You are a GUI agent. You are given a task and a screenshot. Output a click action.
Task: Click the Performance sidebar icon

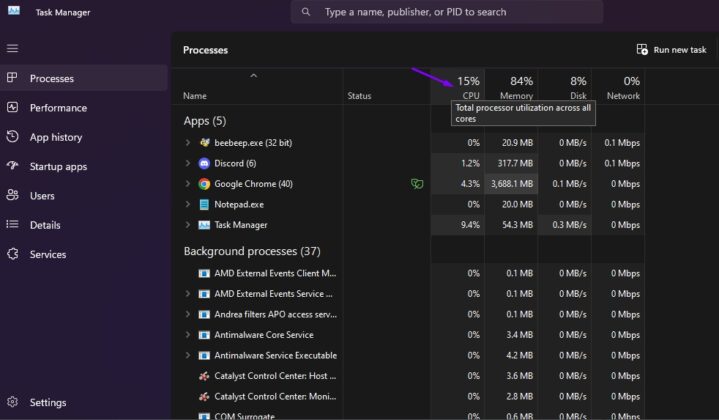point(12,107)
